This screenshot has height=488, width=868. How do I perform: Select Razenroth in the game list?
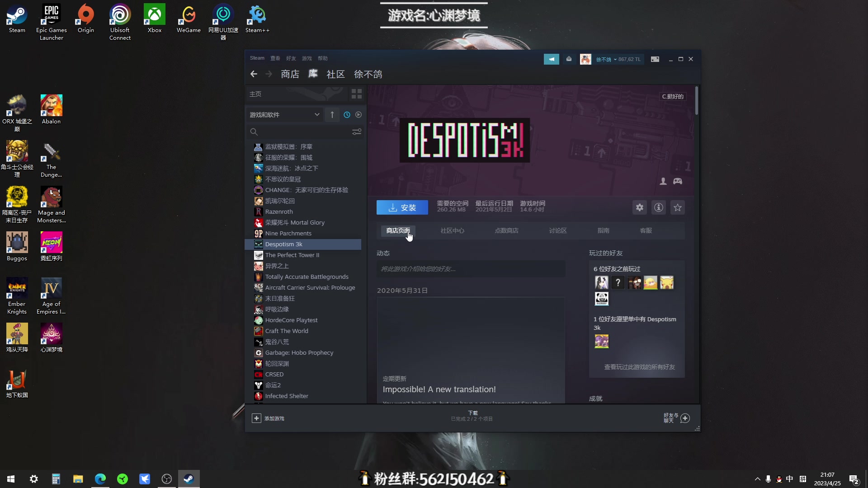coord(303,211)
